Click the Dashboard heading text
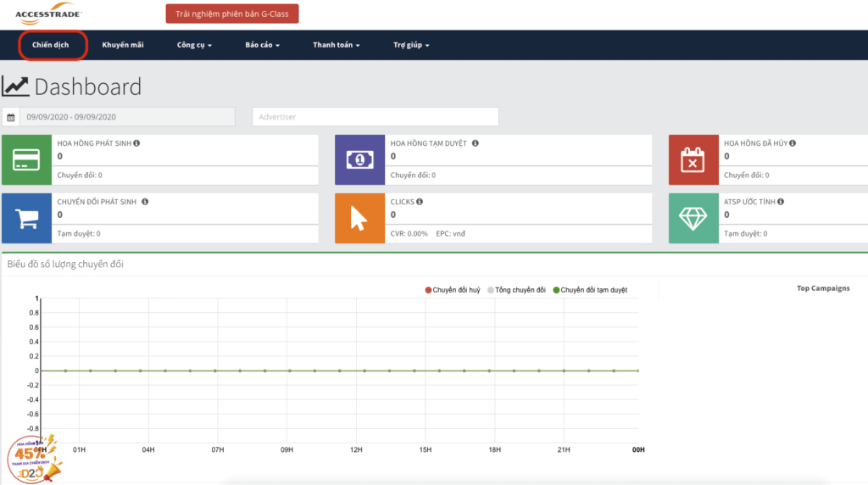This screenshot has height=485, width=868. pos(88,86)
